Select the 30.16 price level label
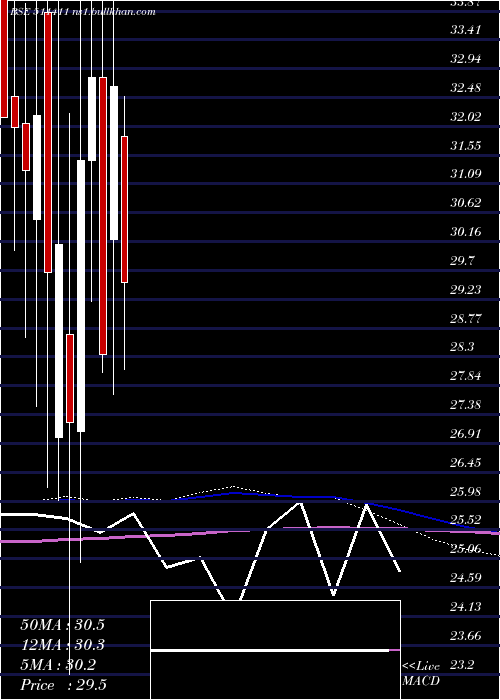Screen dimensions: 500x700 coord(466,232)
